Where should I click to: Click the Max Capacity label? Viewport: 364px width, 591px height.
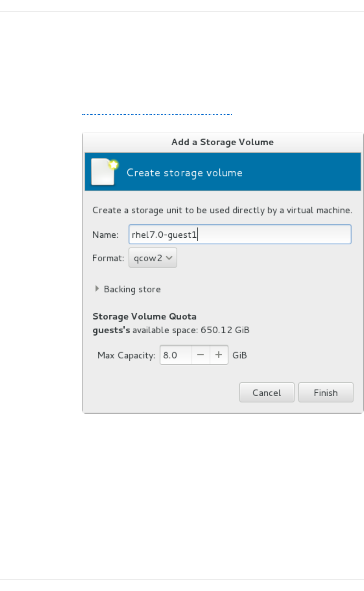coord(126,355)
